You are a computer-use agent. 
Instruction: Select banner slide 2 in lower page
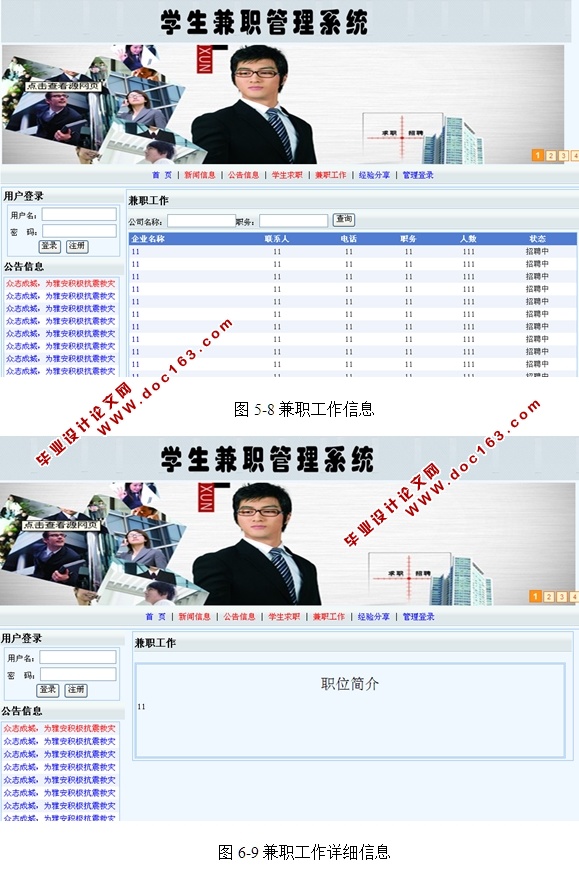point(548,597)
